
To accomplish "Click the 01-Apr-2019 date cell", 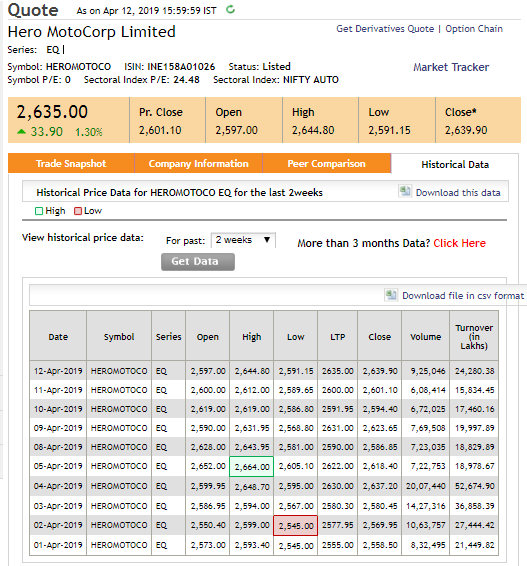I will point(58,545).
